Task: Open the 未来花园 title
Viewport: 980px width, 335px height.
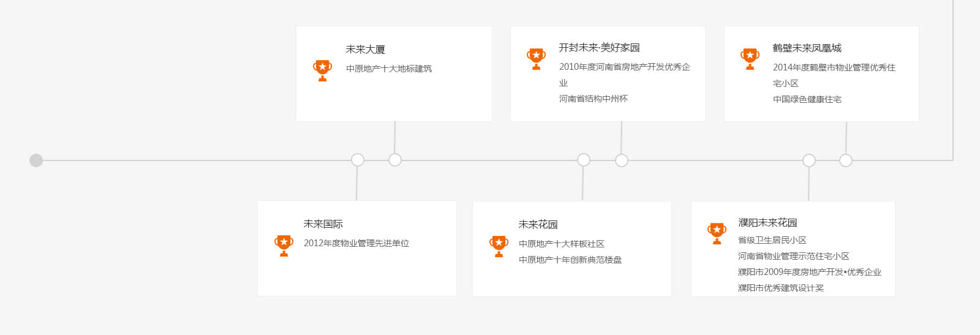Action: point(538,225)
